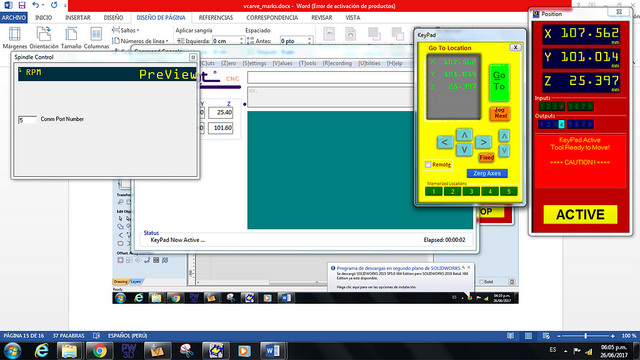The width and height of the screenshot is (640, 360).
Task: Switch to the INSERTAR ribbon tab
Action: pyautogui.click(x=78, y=18)
